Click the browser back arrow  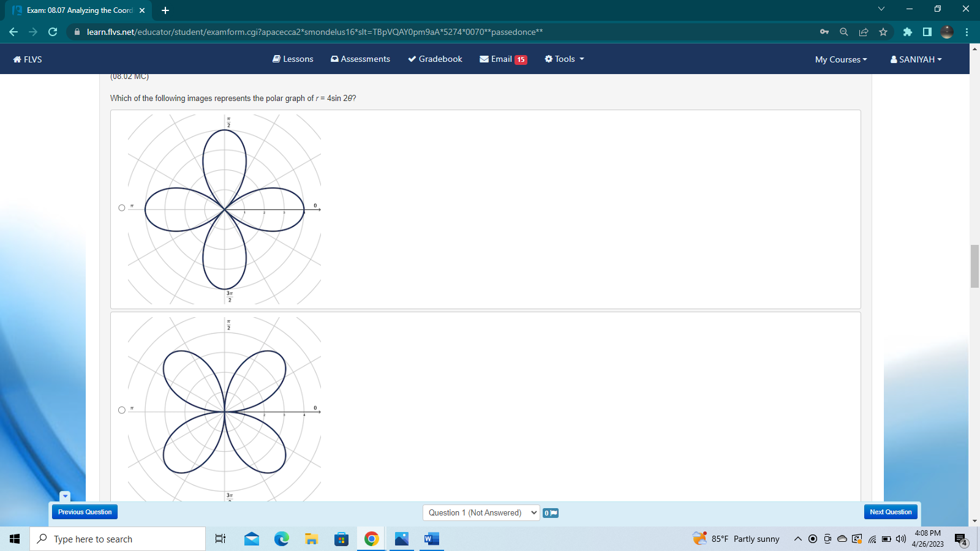tap(13, 32)
